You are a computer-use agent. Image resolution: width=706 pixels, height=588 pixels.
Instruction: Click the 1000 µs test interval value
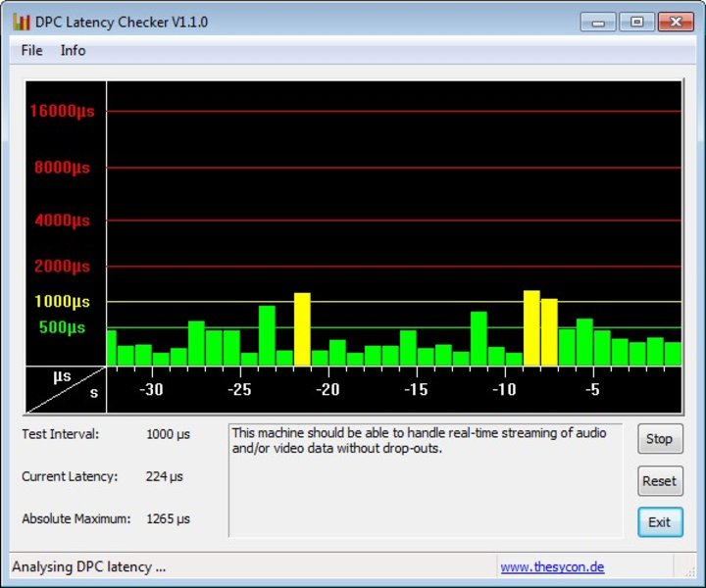(x=168, y=434)
